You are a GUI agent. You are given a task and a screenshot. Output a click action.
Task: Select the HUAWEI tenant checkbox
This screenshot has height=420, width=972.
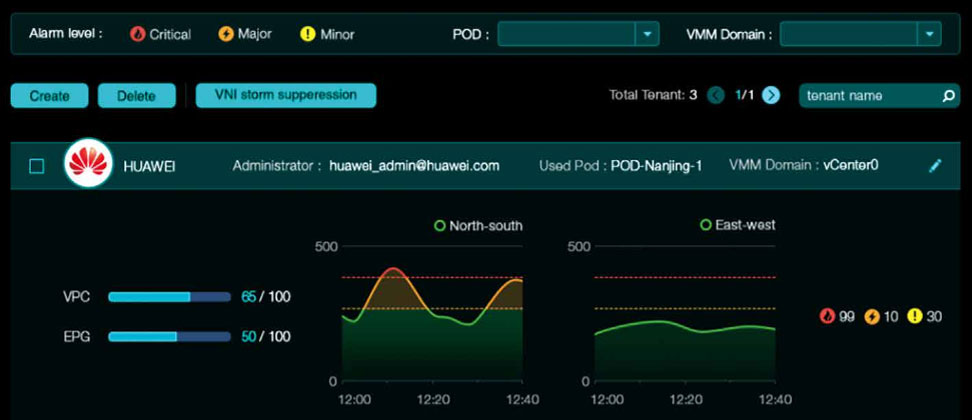pyautogui.click(x=37, y=166)
